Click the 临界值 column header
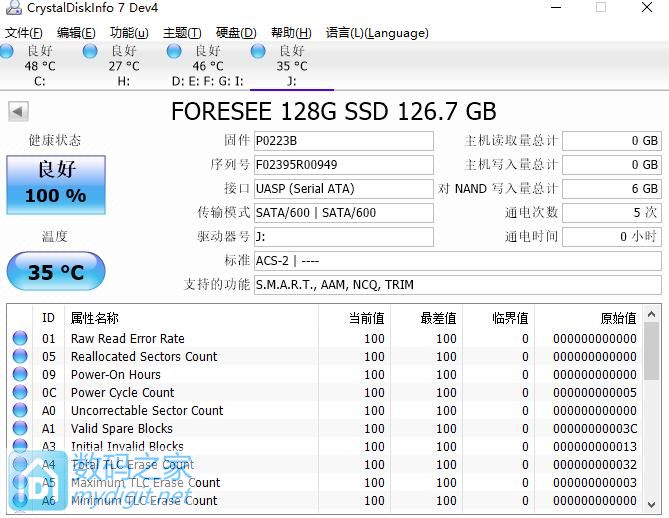669x518 pixels. click(498, 318)
